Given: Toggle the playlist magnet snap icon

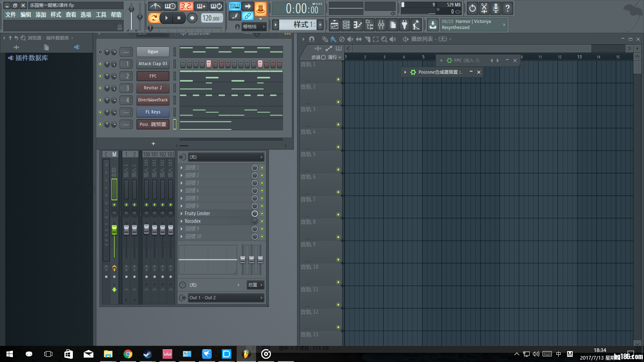Looking at the screenshot, I should [312, 39].
